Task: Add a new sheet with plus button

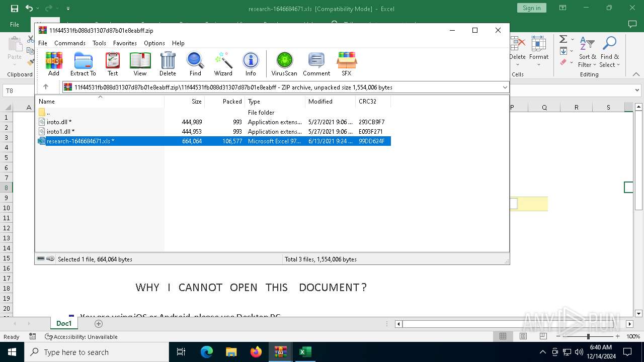Action: (x=99, y=324)
